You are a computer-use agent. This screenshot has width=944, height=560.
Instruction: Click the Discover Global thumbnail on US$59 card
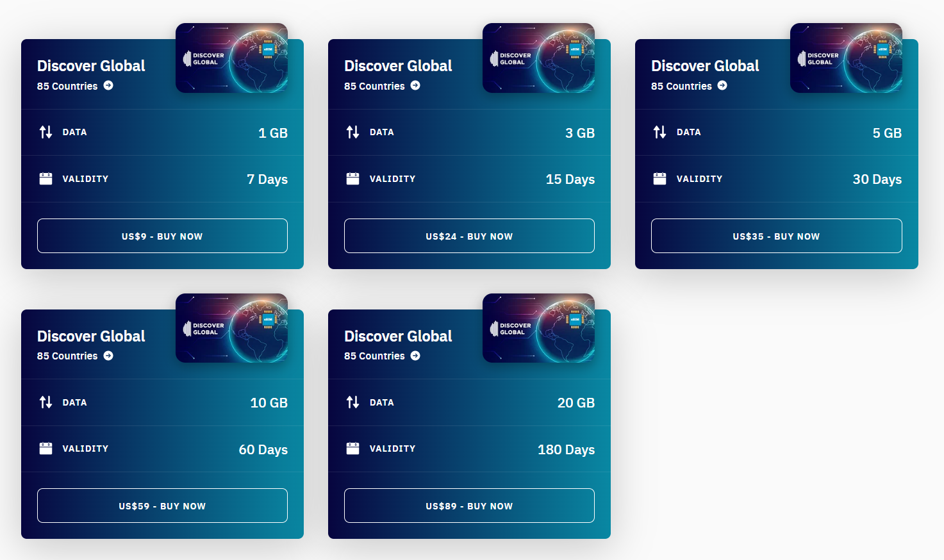coord(231,328)
